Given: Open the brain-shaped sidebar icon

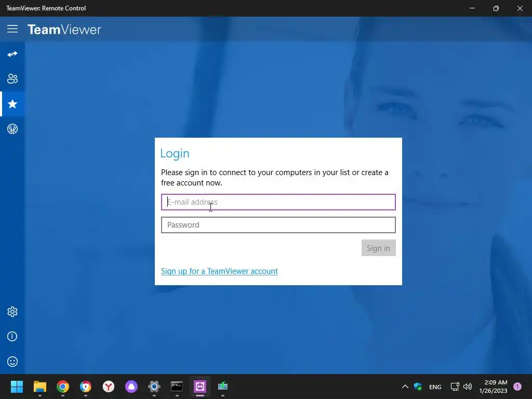Looking at the screenshot, I should click(x=12, y=129).
